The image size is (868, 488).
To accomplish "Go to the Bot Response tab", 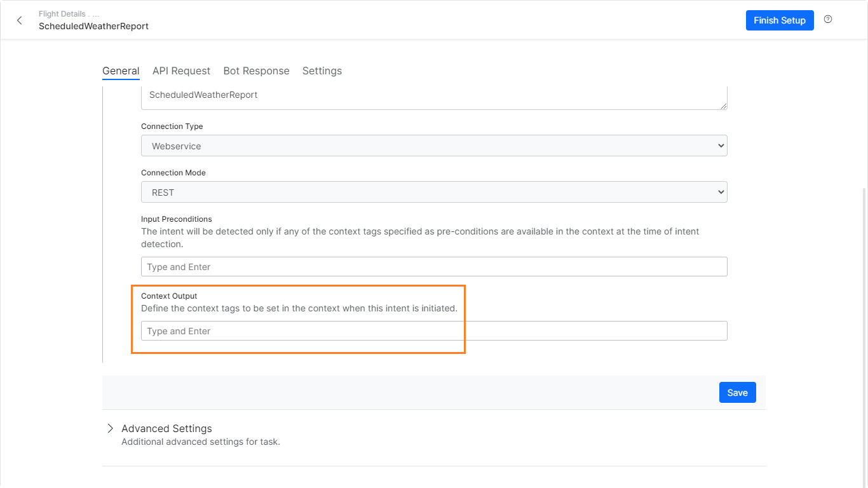I will 256,71.
